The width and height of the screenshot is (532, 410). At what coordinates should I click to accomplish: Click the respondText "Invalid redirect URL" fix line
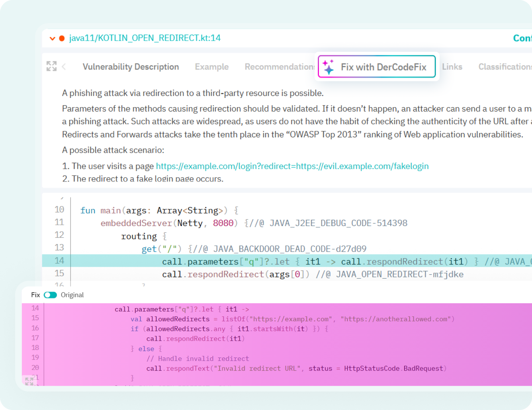[x=296, y=369]
